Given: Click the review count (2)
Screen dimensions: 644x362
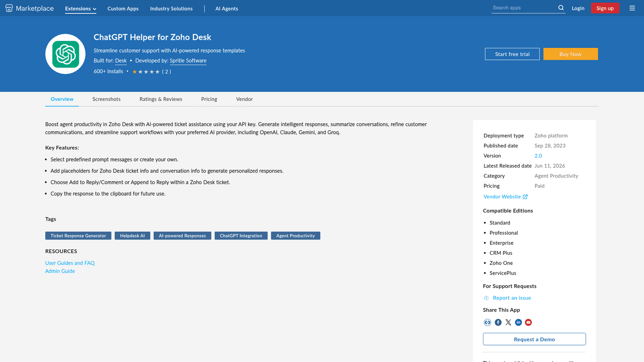Looking at the screenshot, I should pyautogui.click(x=166, y=72).
